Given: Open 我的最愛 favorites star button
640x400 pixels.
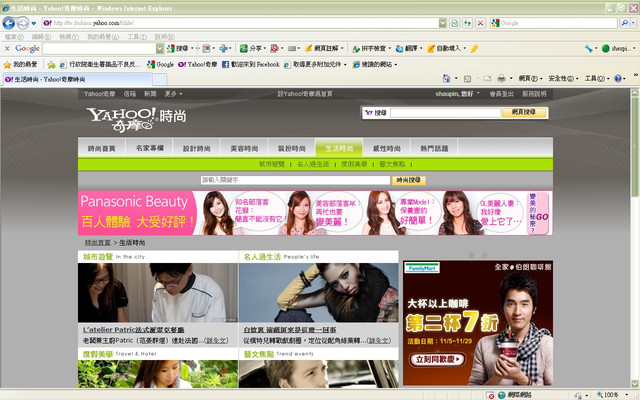Looking at the screenshot, I should point(20,64).
